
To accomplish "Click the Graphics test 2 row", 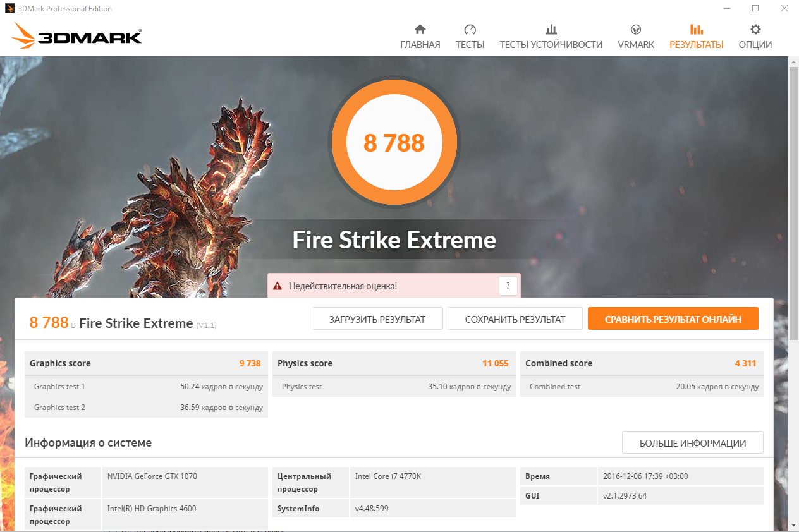I will pos(146,408).
